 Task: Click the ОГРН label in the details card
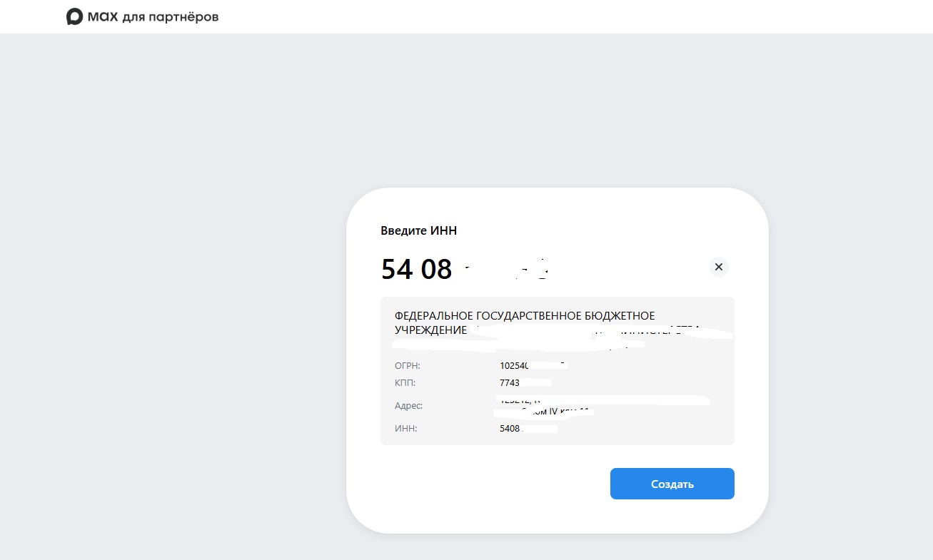point(408,365)
